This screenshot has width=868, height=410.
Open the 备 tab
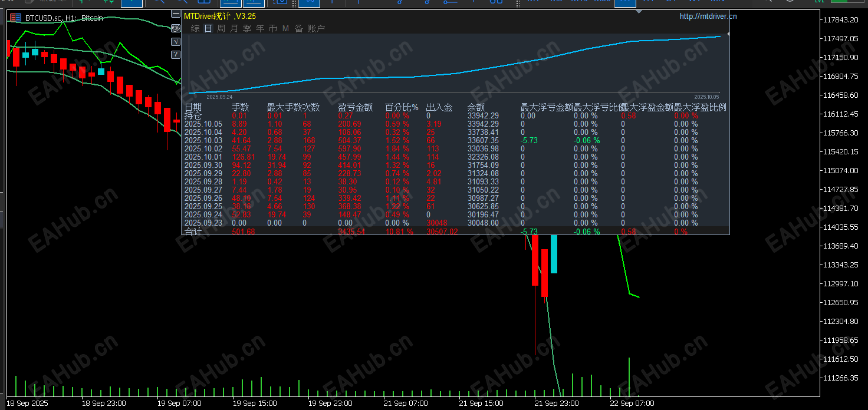299,28
